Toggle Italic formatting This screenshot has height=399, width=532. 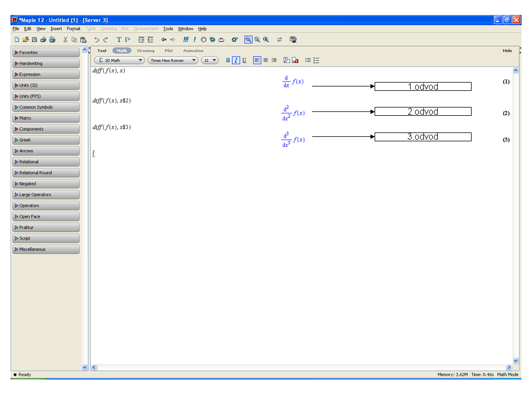(236, 60)
